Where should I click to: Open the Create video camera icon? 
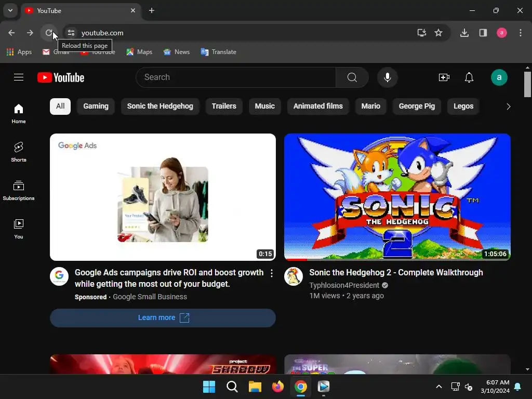(444, 77)
